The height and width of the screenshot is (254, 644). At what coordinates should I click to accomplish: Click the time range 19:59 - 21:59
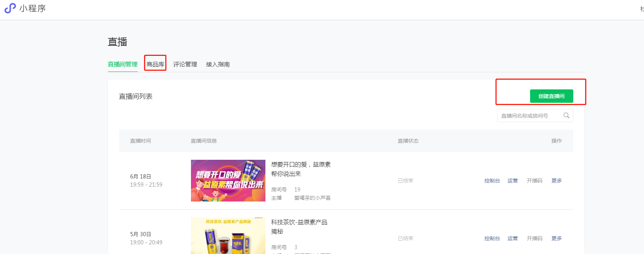coord(146,185)
